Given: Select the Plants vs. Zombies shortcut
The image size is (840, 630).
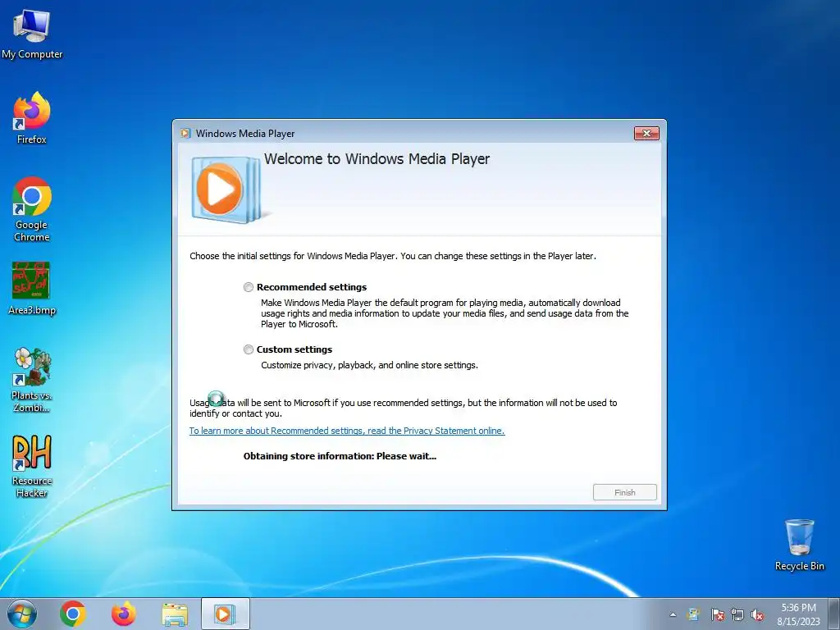Looking at the screenshot, I should pos(32,380).
